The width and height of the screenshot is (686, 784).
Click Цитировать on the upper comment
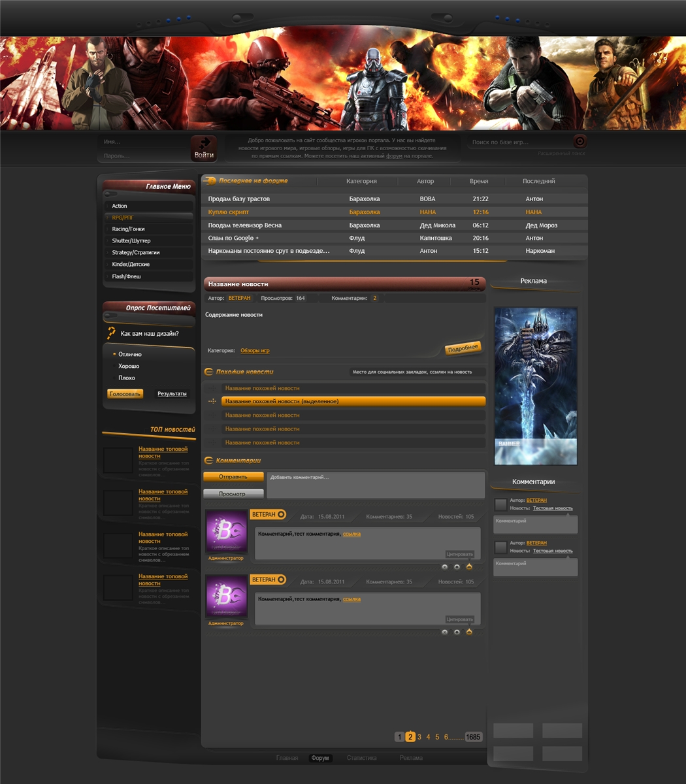click(x=460, y=554)
